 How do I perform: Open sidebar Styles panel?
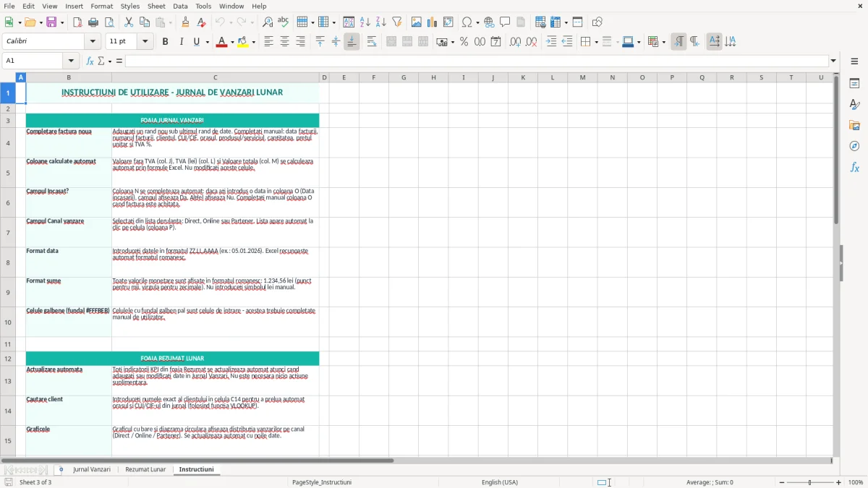pyautogui.click(x=854, y=105)
